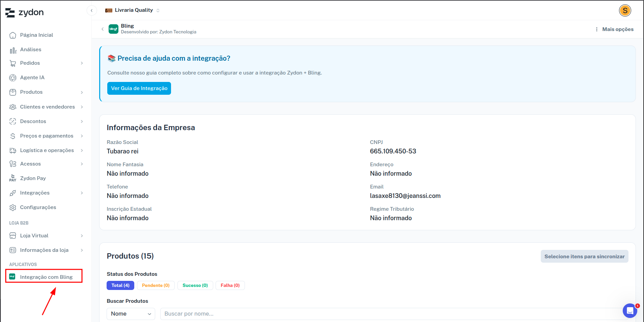
Task: Expand the Descontos submenu
Action: [82, 121]
